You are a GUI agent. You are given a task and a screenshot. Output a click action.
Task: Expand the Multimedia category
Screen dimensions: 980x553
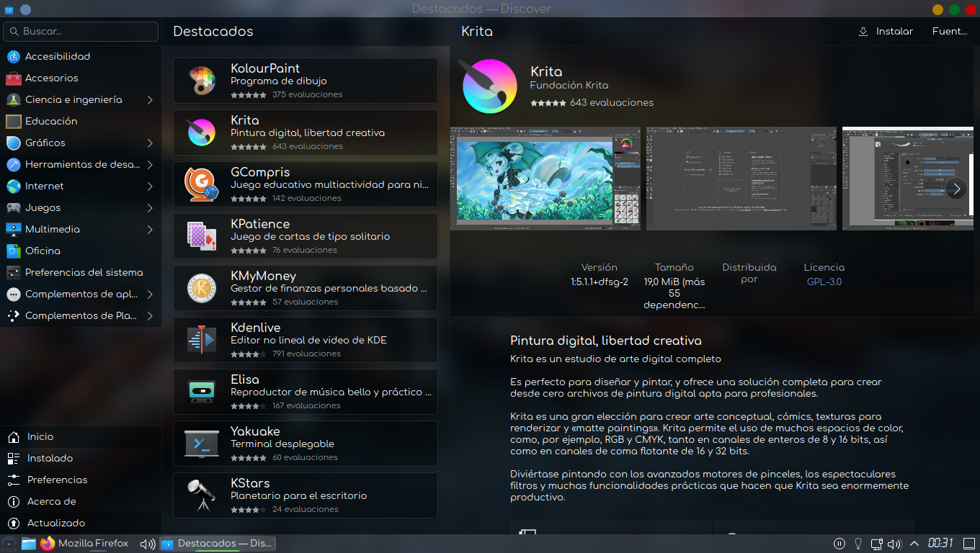[150, 230]
